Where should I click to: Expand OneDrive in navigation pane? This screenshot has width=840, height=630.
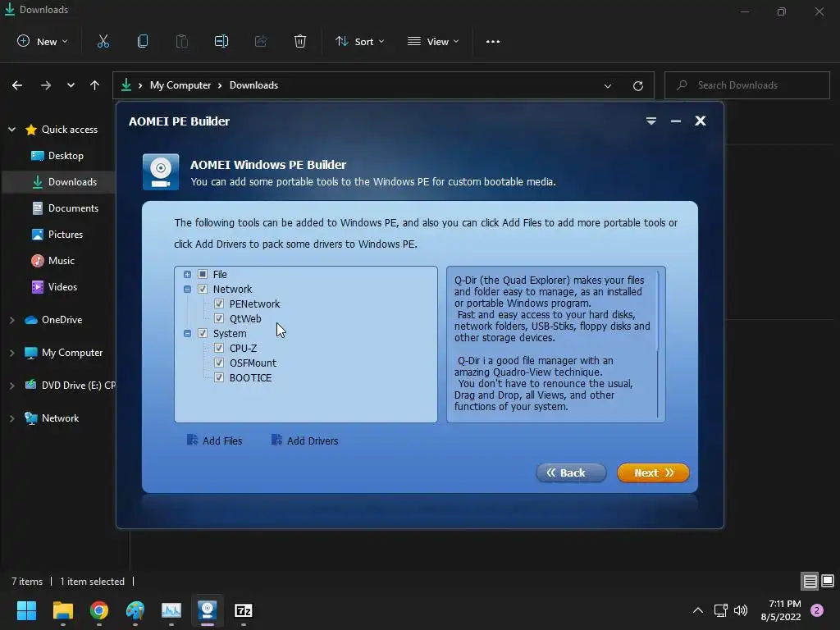[x=11, y=320]
